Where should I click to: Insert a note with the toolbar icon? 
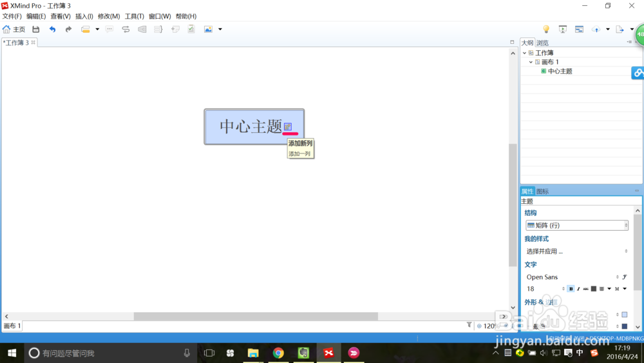175,29
